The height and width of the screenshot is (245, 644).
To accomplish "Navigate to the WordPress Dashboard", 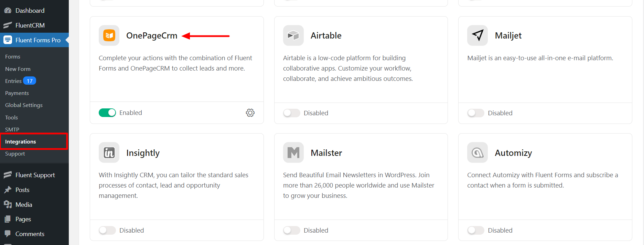I will pyautogui.click(x=30, y=11).
